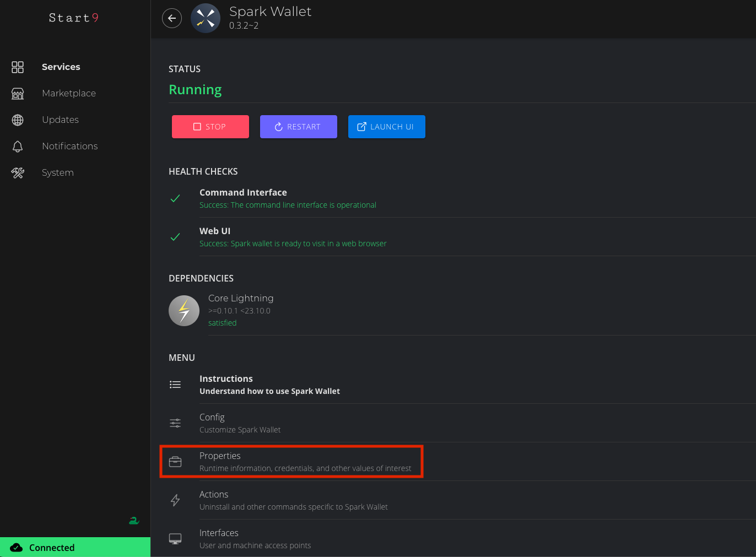Stop the Spark Wallet service
756x557 pixels.
(x=210, y=127)
